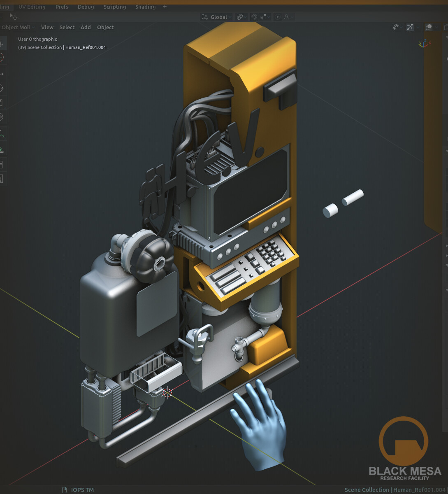
Task: Toggle proportional editing
Action: [x=278, y=17]
